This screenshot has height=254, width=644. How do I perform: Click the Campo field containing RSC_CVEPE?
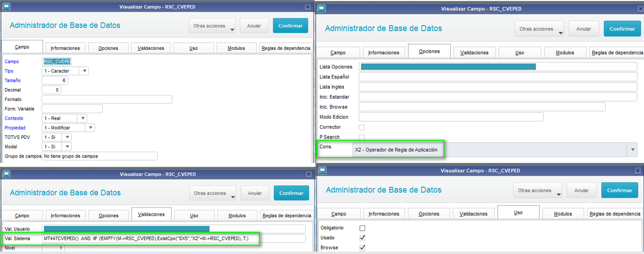(x=57, y=62)
